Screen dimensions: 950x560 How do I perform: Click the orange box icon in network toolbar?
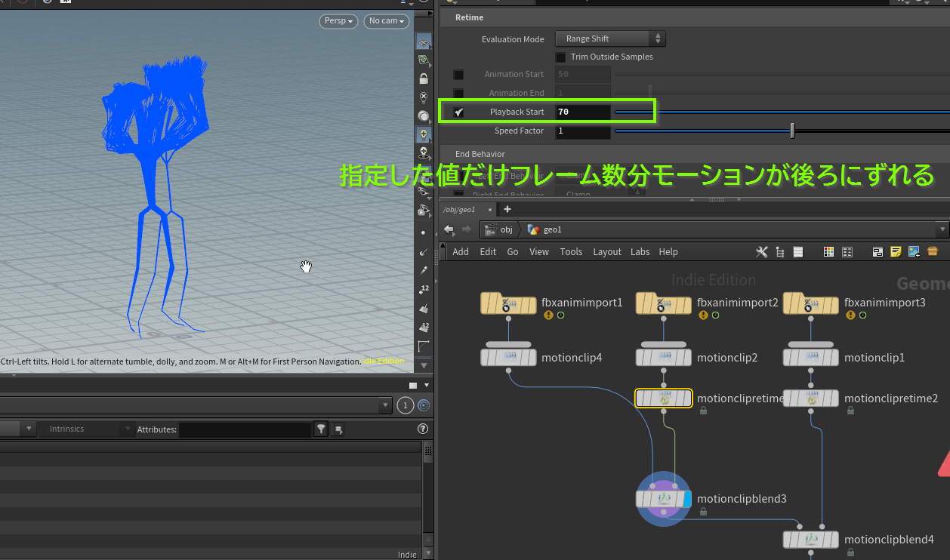tap(933, 251)
